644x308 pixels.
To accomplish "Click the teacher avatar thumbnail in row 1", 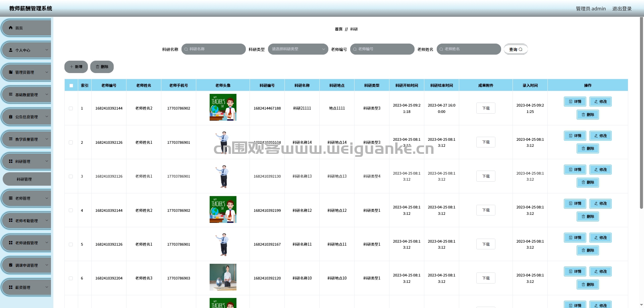I will pos(223,107).
